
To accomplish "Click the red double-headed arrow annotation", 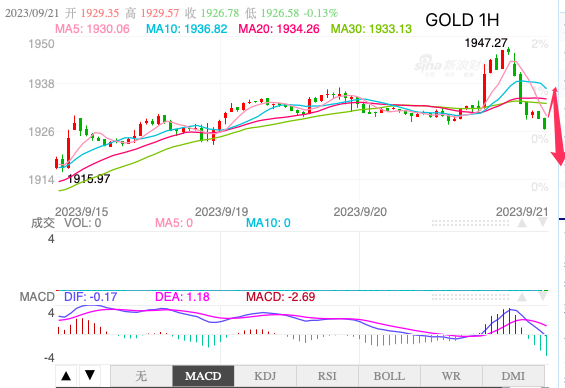I will 557,126.
